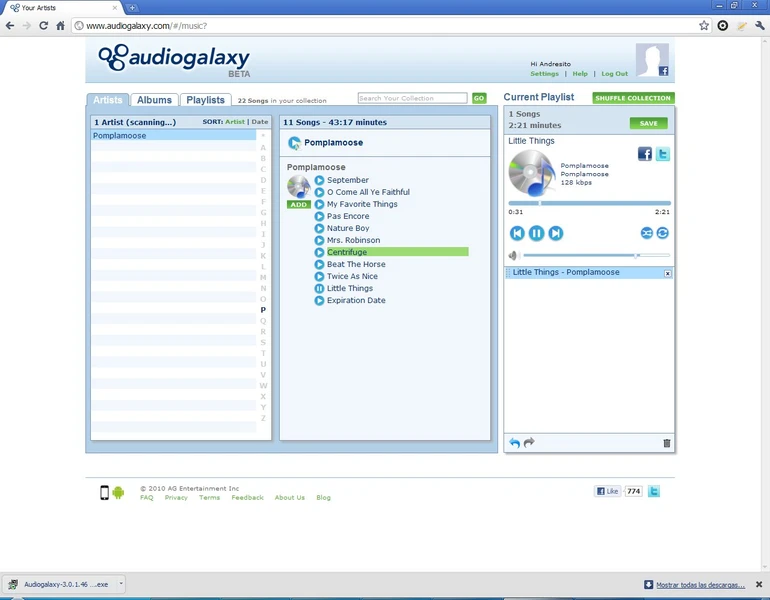Play the song September

(319, 180)
